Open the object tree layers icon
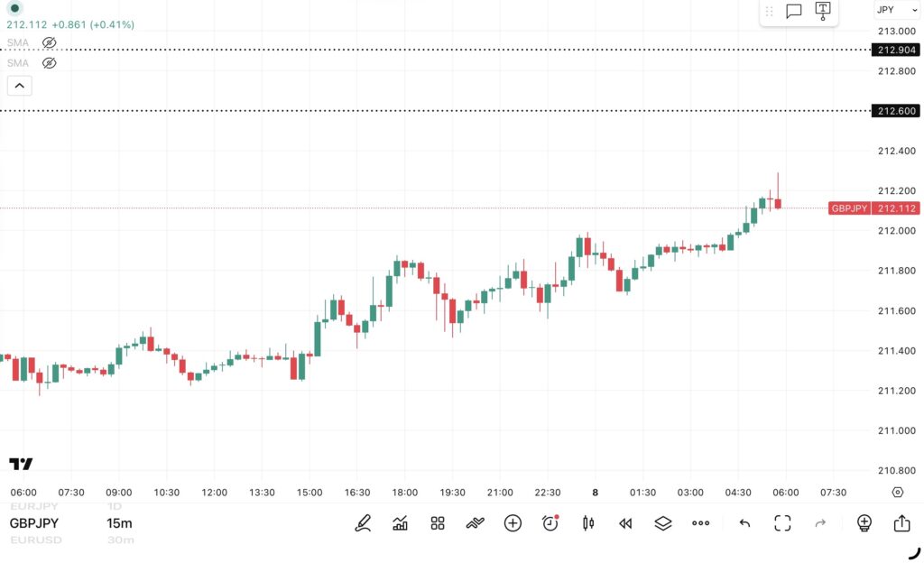The width and height of the screenshot is (924, 563). [662, 523]
